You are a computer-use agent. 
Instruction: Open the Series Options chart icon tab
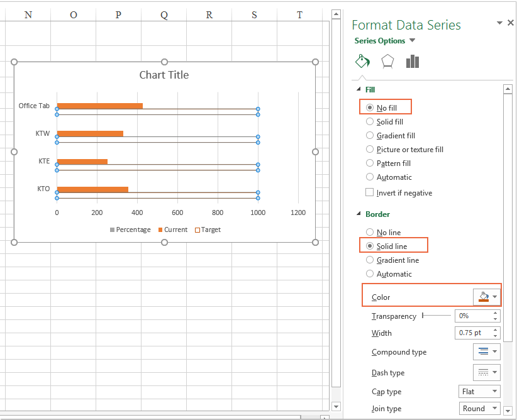(412, 62)
